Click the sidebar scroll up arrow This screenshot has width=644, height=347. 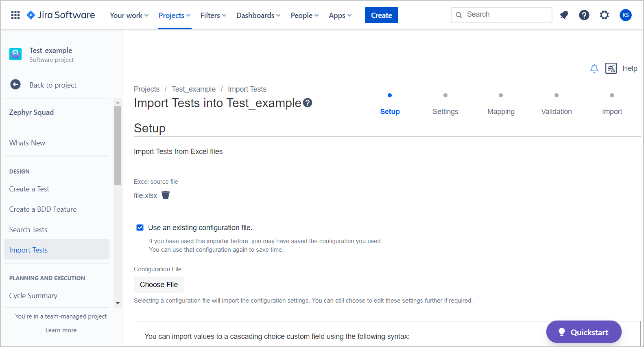[x=118, y=102]
